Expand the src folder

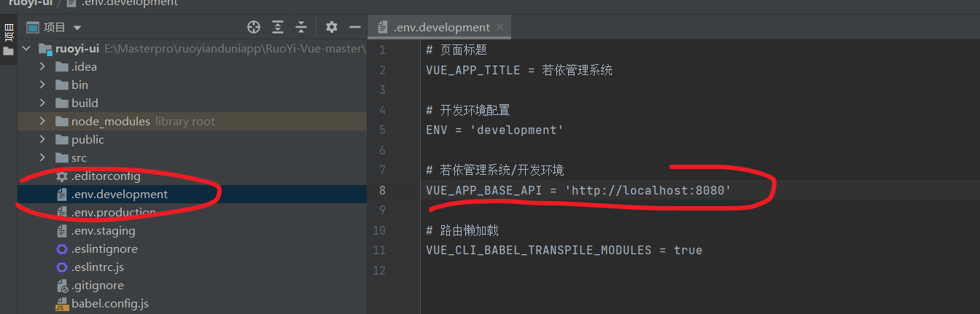[x=42, y=158]
